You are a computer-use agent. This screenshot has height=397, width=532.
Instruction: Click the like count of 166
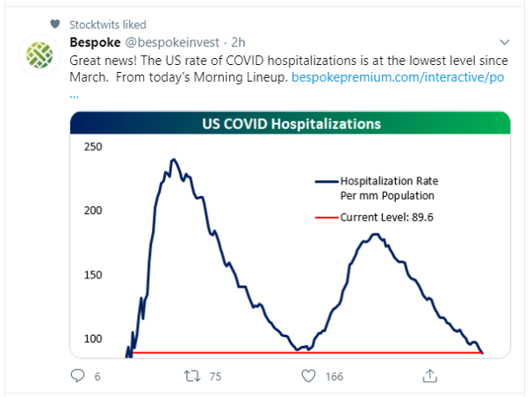334,377
